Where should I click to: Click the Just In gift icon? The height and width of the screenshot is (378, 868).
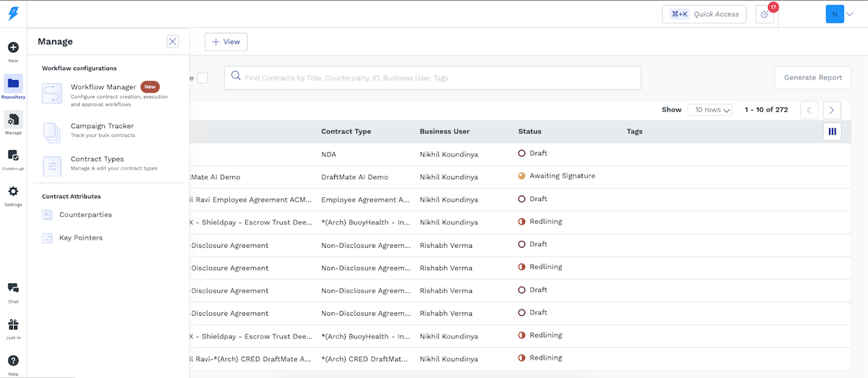pyautogui.click(x=13, y=325)
